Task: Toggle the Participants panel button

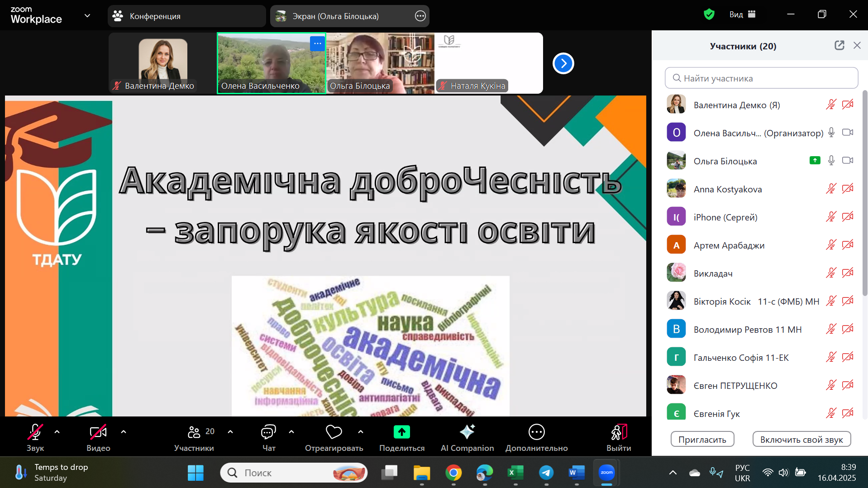Action: tap(194, 432)
